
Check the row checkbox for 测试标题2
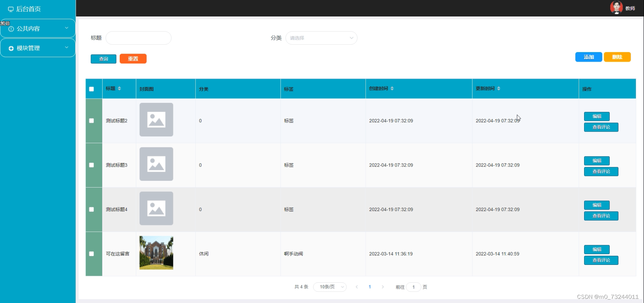[91, 121]
